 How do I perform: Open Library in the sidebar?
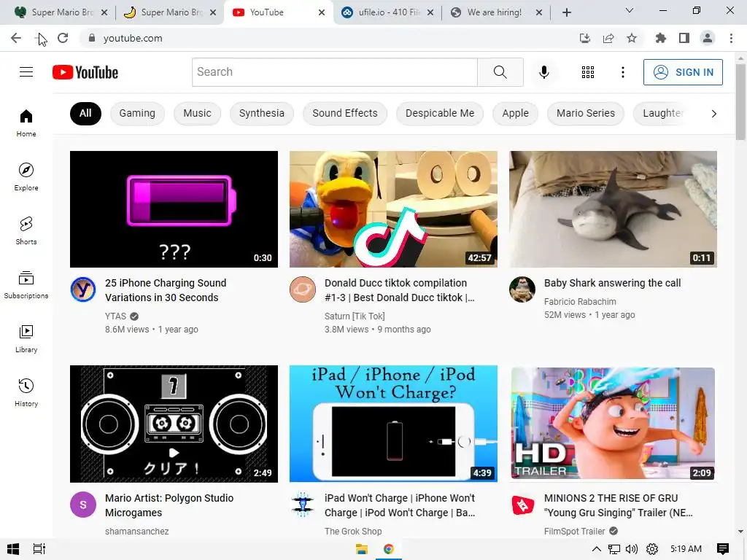click(x=26, y=338)
